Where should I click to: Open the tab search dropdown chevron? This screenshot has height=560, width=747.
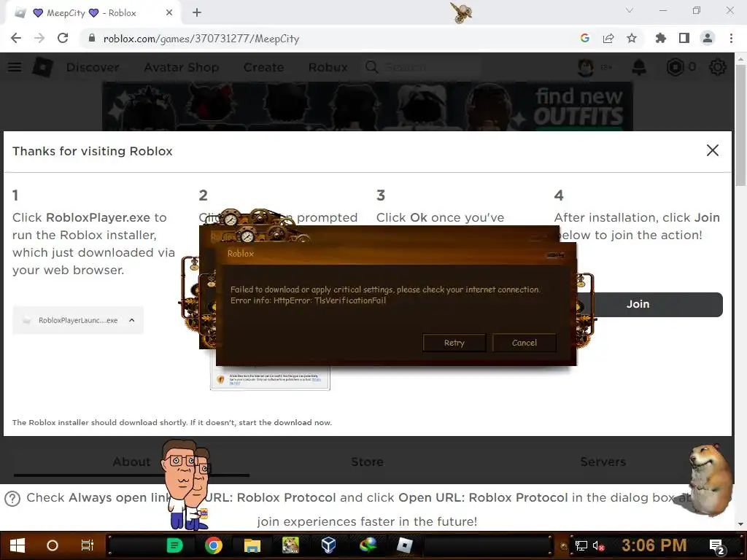tap(630, 10)
